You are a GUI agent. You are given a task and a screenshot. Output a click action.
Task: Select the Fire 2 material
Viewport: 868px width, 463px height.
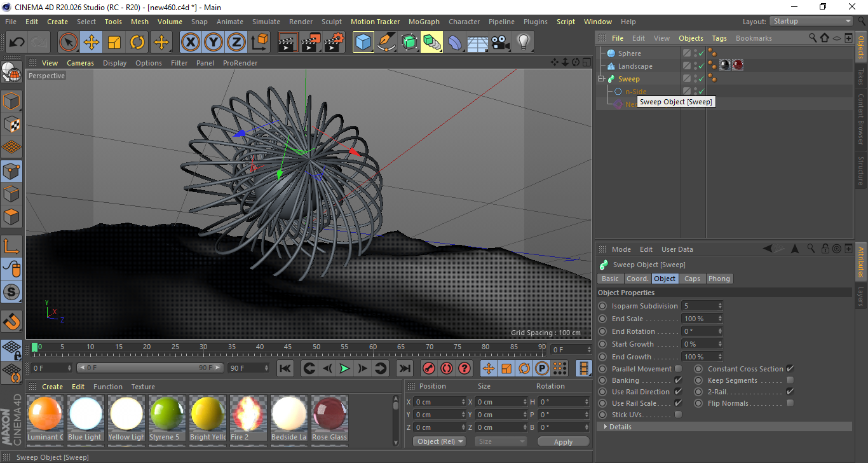click(x=248, y=418)
